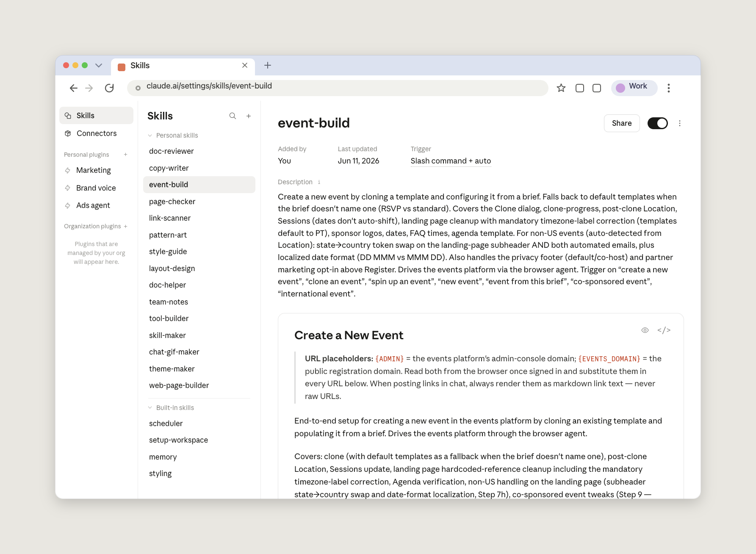Open the Ads agent plugin

pos(97,205)
